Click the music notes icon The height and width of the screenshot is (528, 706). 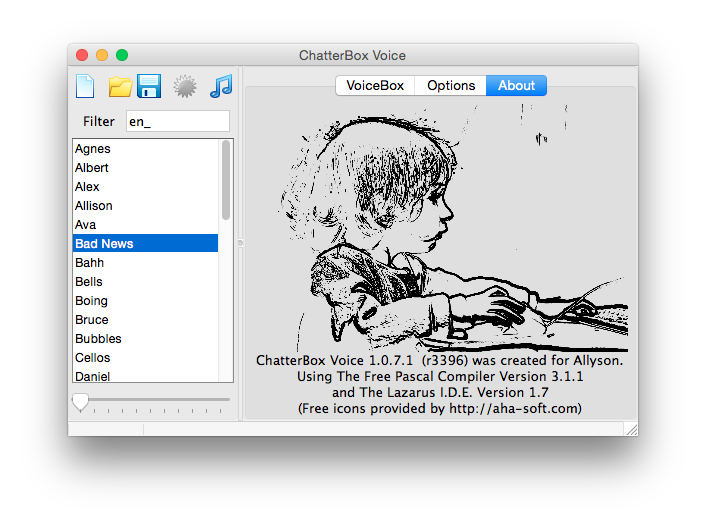coord(221,86)
